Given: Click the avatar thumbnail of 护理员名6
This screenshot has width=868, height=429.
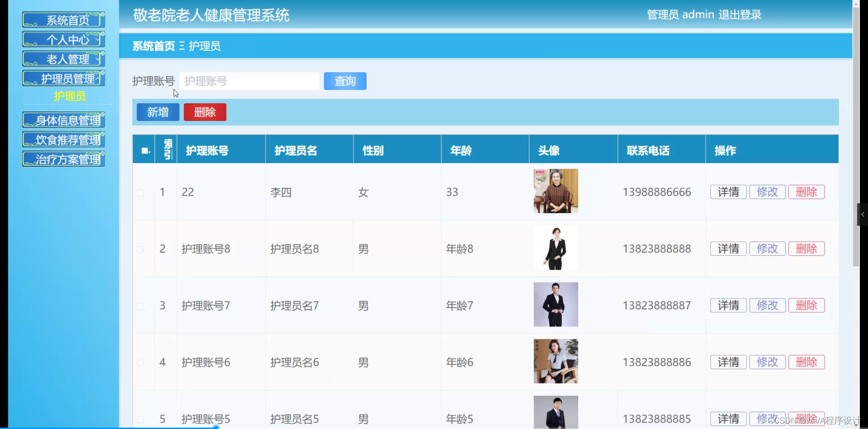Looking at the screenshot, I should pos(556,361).
